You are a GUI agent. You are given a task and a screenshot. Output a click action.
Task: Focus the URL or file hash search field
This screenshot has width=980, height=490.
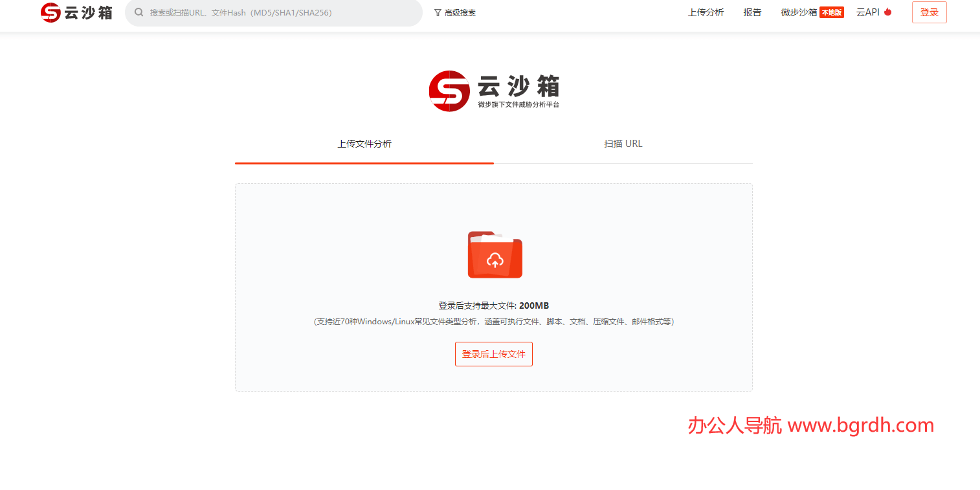click(273, 12)
